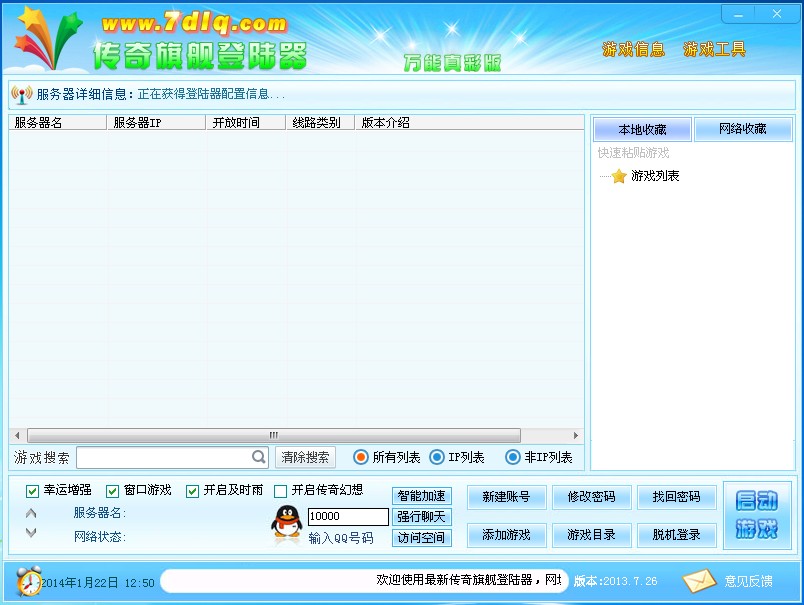Toggle the 幸运增强 checkbox
Screen dimensions: 804x605
click(32, 491)
